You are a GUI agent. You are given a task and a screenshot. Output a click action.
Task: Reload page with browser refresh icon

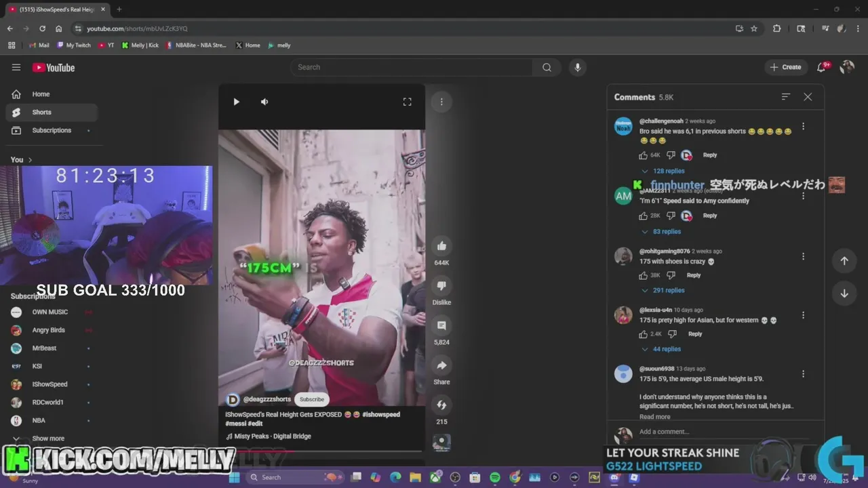pos(42,28)
